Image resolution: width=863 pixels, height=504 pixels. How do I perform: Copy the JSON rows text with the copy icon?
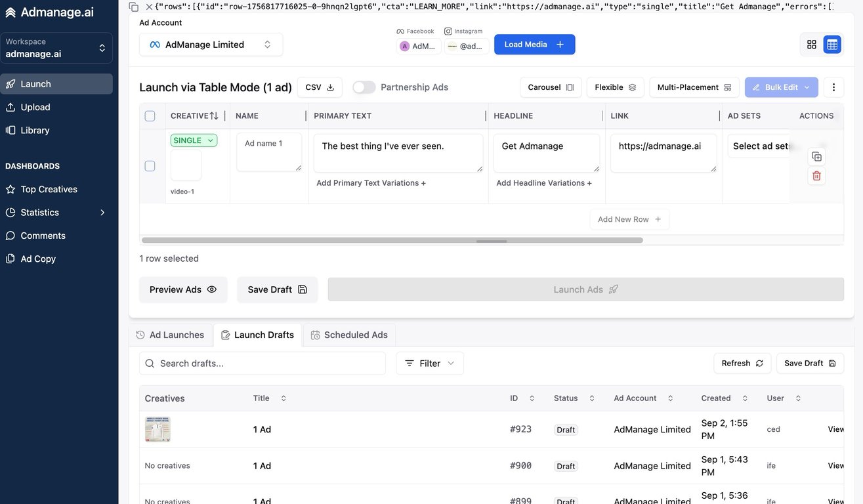coord(134,7)
